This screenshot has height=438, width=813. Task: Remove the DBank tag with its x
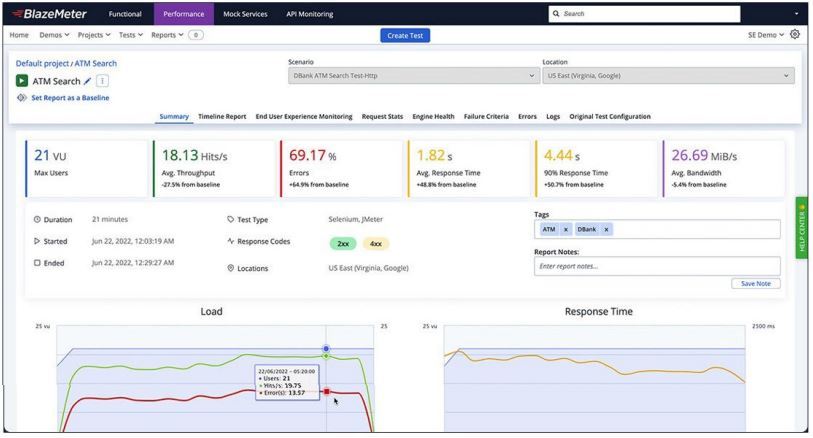[x=606, y=229]
